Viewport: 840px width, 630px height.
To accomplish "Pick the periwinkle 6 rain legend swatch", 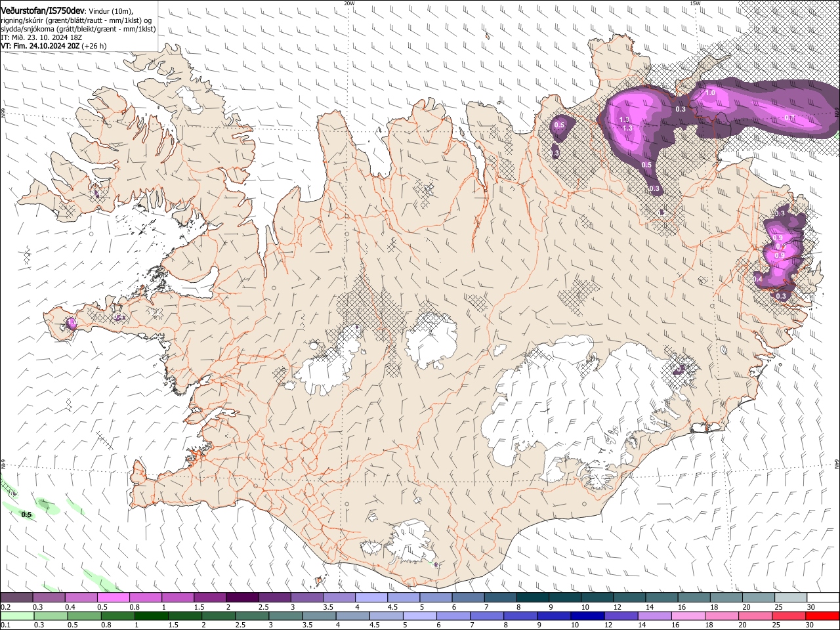I will point(453,616).
